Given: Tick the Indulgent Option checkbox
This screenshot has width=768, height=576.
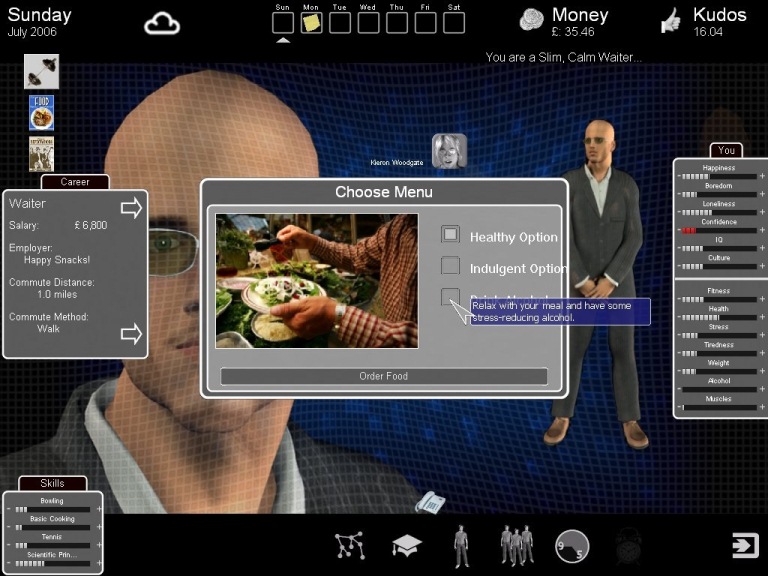Looking at the screenshot, I should [451, 266].
